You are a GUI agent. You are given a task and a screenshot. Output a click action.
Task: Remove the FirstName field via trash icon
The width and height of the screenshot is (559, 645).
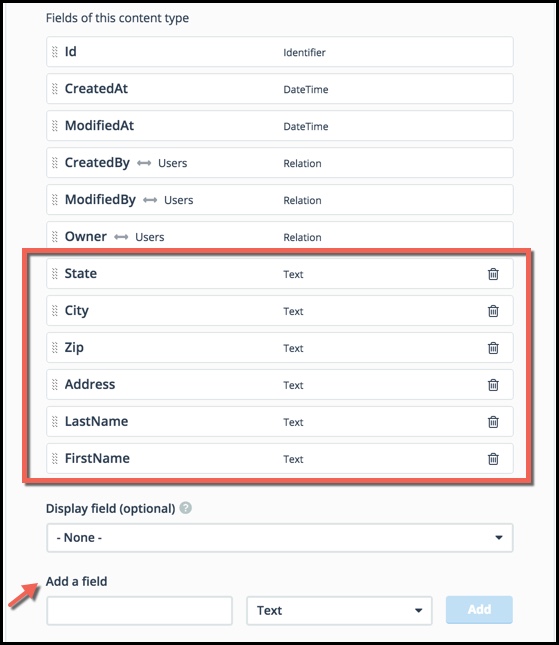click(x=493, y=459)
